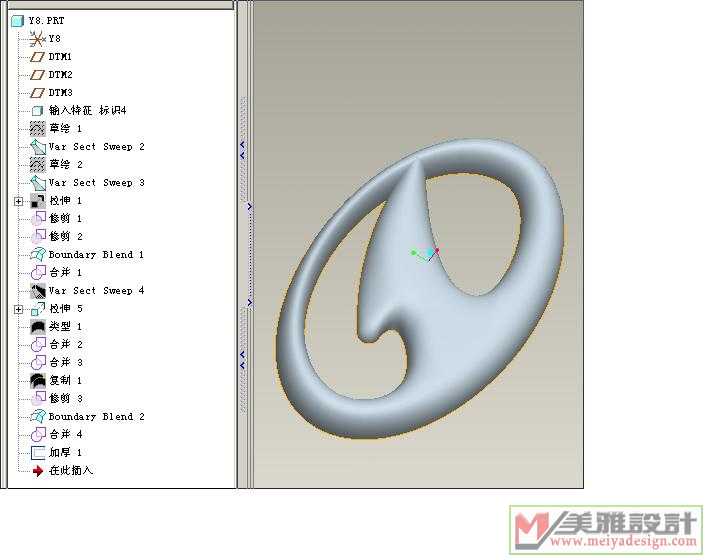Select the 加厚 1 thicken icon

point(38,453)
